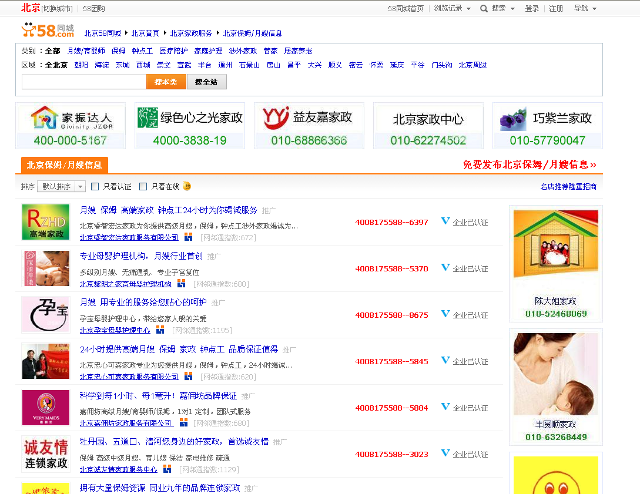640x494 pixels.
Task: Click the gray 搜全站 search button
Action: click(207, 82)
